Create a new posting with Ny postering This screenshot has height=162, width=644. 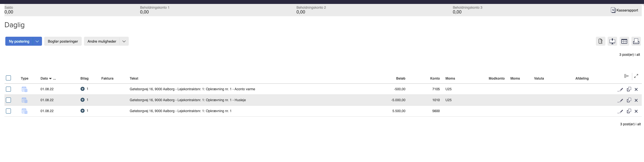(x=19, y=41)
